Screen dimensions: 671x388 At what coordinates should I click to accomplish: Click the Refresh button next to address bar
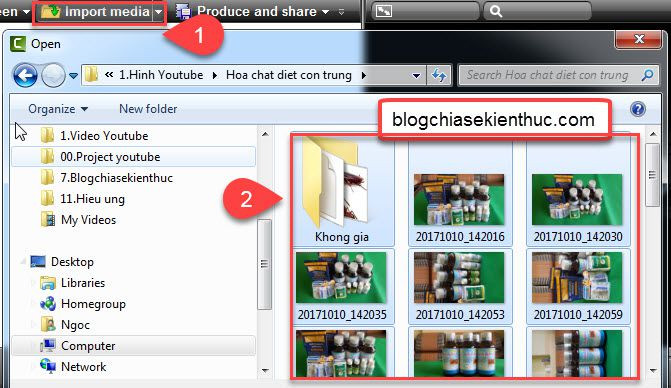(439, 75)
